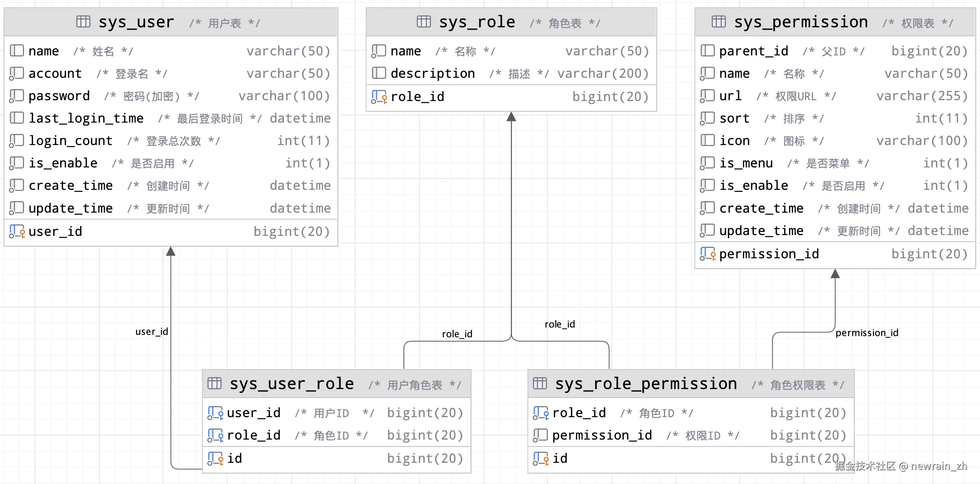Select the url column in sys_permission

pos(730,96)
